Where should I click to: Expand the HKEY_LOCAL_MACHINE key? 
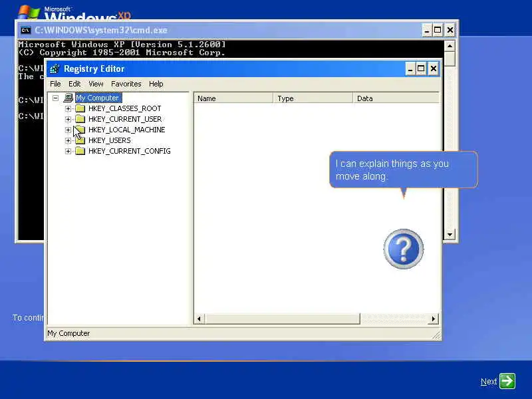(x=68, y=130)
